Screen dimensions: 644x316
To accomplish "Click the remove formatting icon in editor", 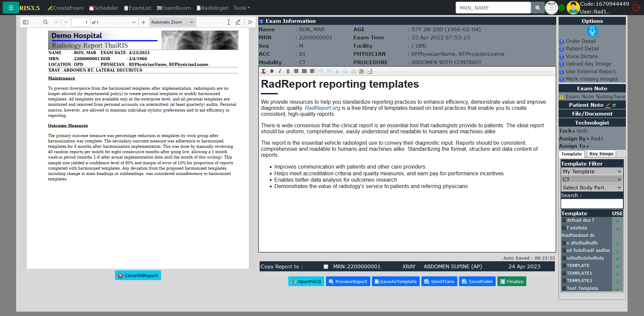I will (x=263, y=71).
